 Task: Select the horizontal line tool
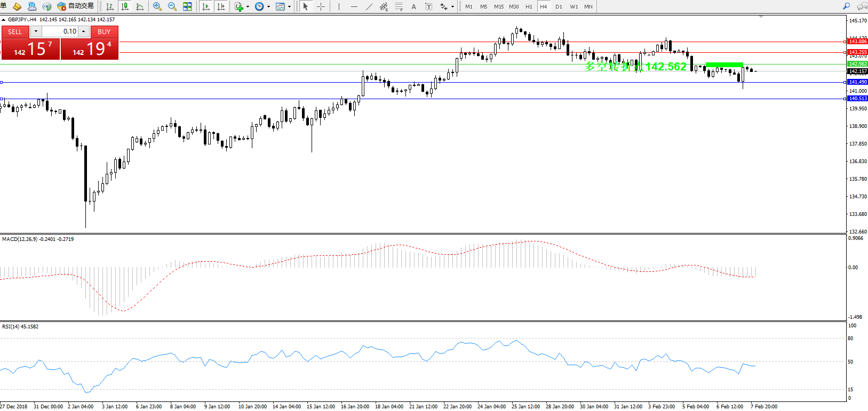(x=354, y=6)
